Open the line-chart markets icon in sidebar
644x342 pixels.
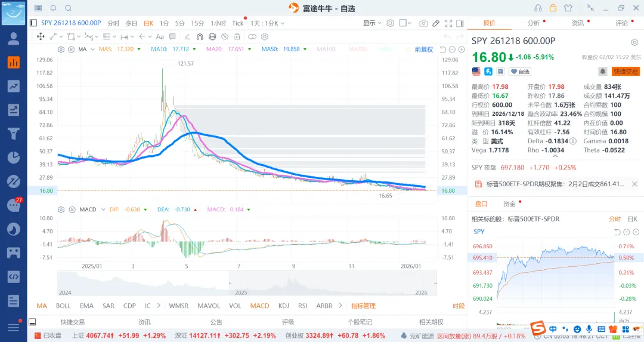pyautogui.click(x=14, y=86)
